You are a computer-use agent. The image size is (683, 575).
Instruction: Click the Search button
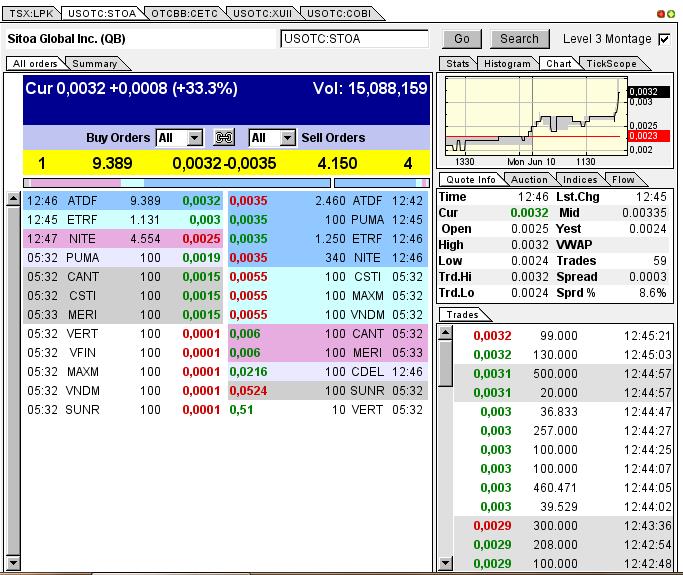coord(519,39)
